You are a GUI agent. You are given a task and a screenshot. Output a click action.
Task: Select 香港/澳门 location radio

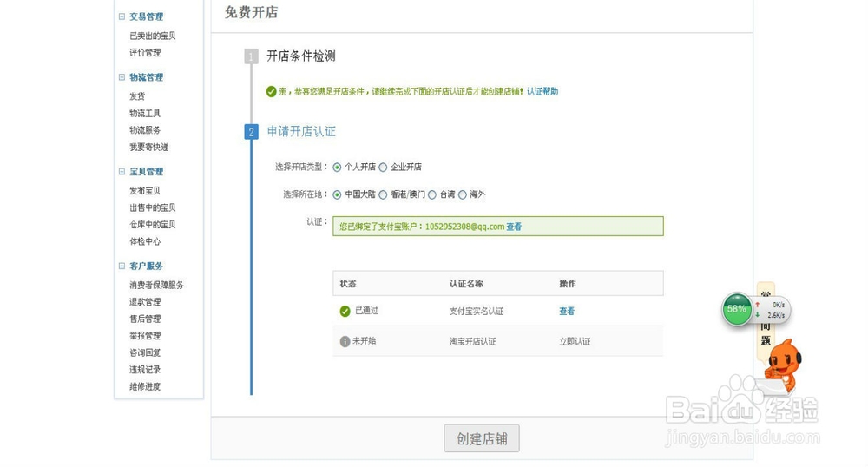(383, 194)
